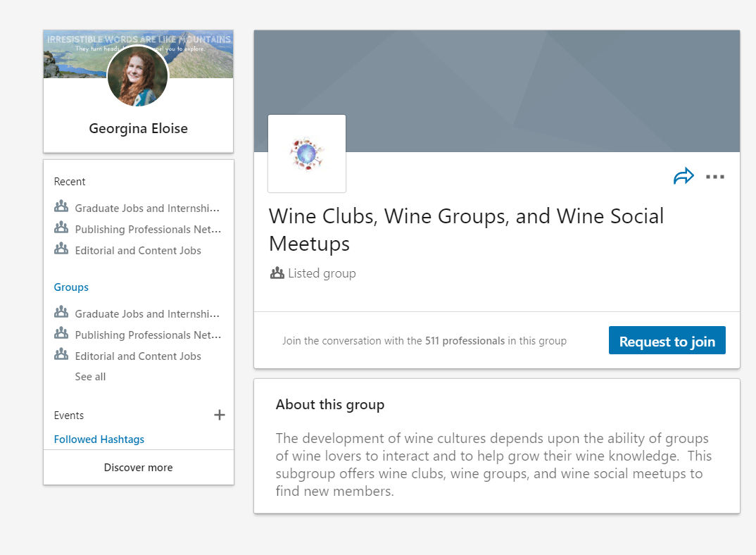Click the Listed group label
This screenshot has width=756, height=555.
click(322, 273)
